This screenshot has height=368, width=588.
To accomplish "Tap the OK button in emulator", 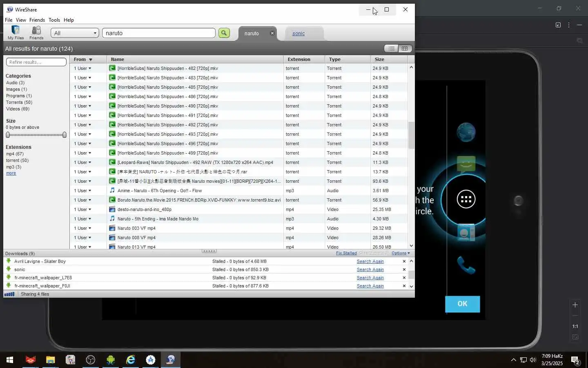I will [462, 304].
